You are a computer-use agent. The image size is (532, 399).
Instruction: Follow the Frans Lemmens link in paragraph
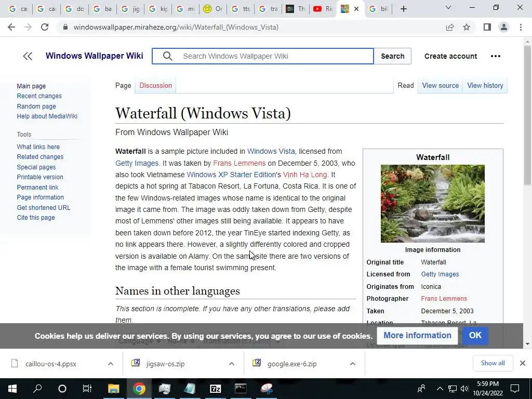click(x=239, y=163)
